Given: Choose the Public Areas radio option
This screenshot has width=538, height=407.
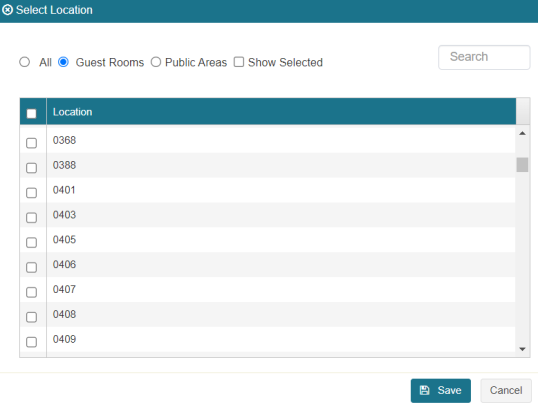Looking at the screenshot, I should 156,62.
